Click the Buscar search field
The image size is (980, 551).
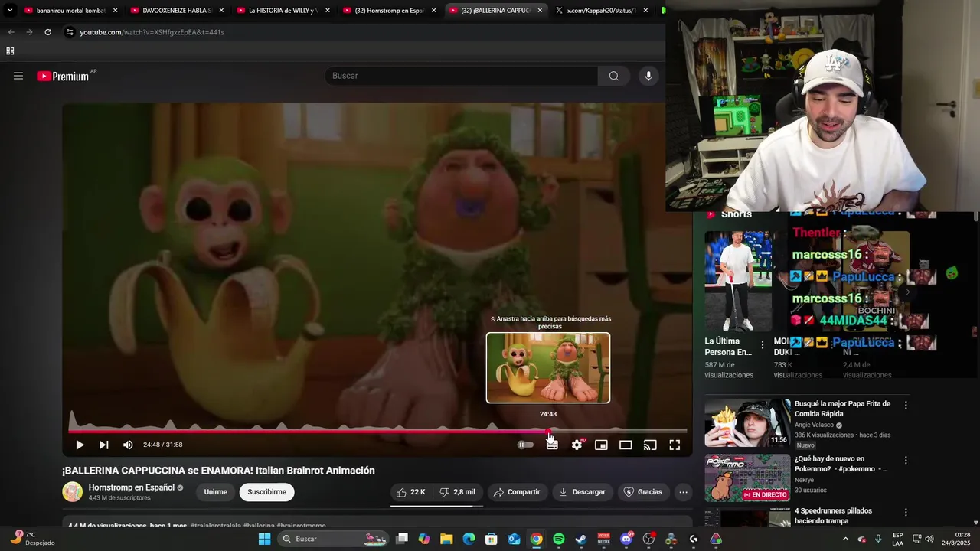click(x=462, y=76)
